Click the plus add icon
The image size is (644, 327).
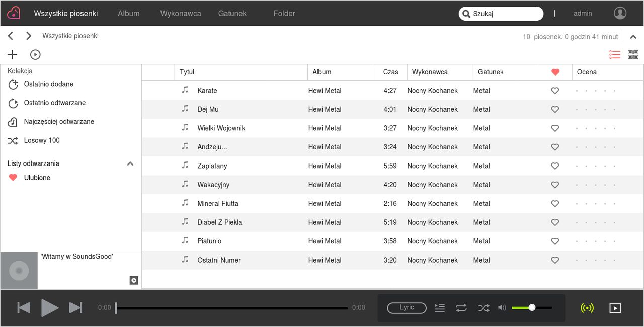12,55
